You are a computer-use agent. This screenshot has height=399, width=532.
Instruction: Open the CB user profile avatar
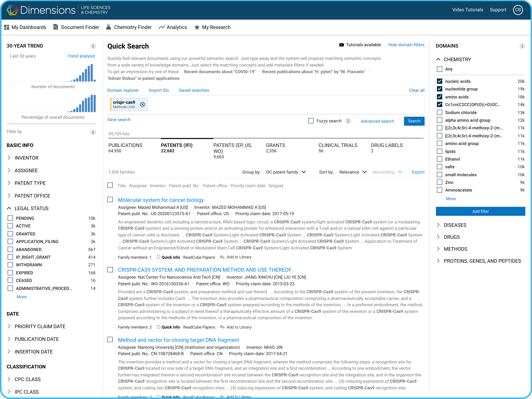coord(518,10)
